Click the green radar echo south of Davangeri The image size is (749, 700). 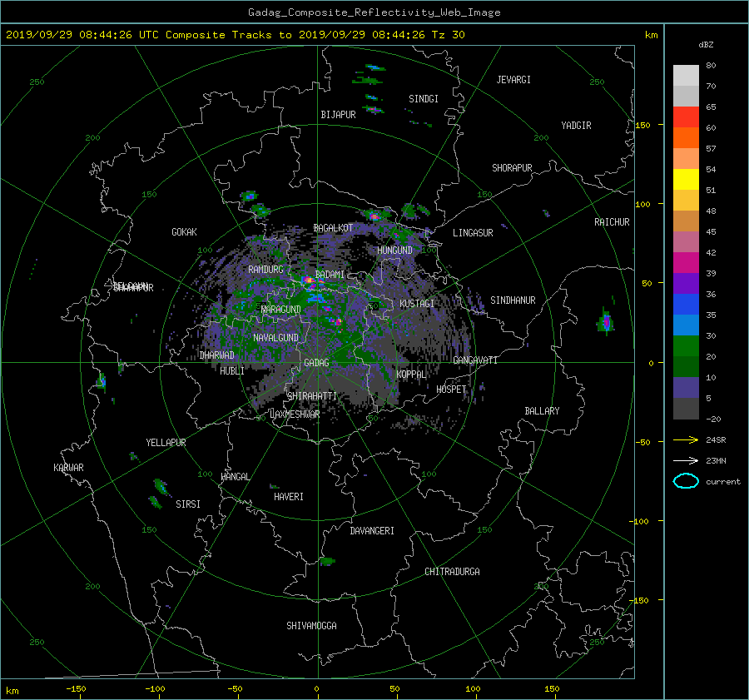coord(327,561)
